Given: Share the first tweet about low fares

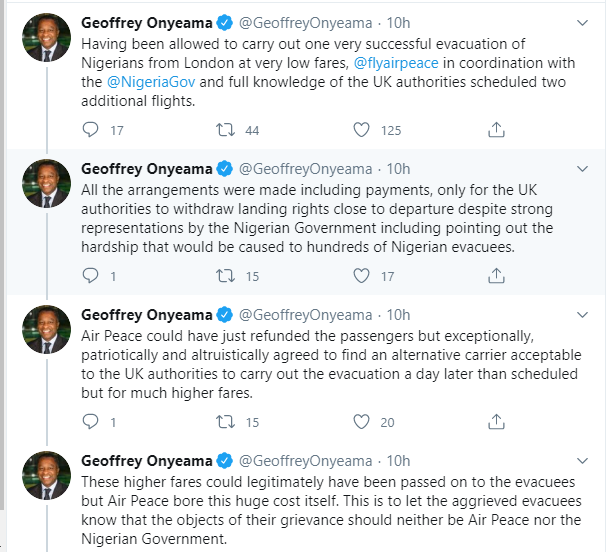Looking at the screenshot, I should (496, 130).
